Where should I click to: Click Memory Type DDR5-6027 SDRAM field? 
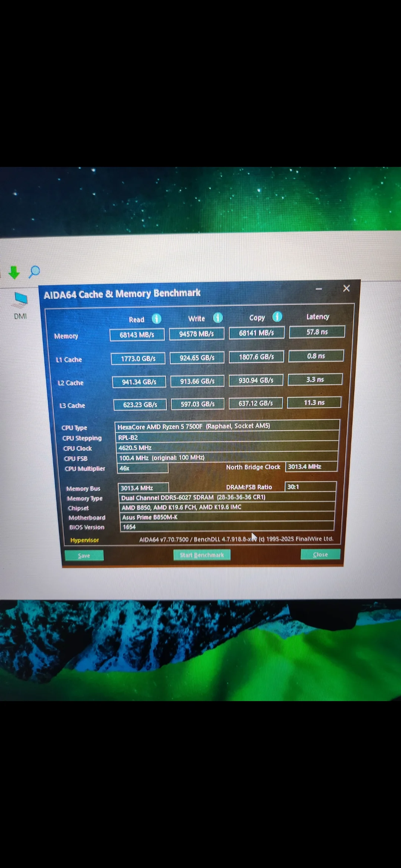(227, 497)
